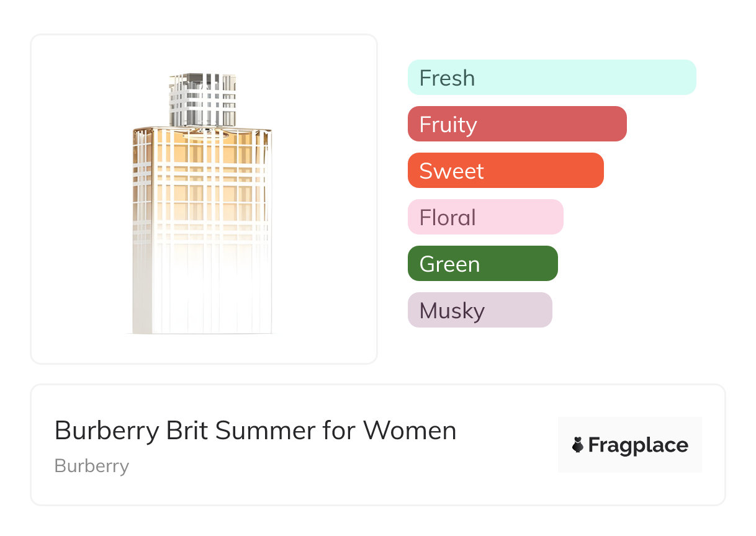Choose the pink Floral accord bar

(485, 217)
